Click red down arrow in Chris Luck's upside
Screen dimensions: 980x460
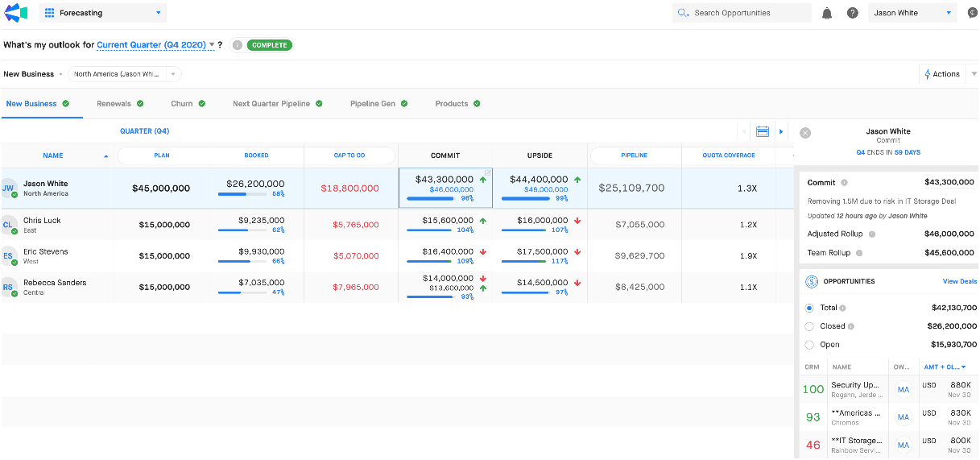pos(577,221)
